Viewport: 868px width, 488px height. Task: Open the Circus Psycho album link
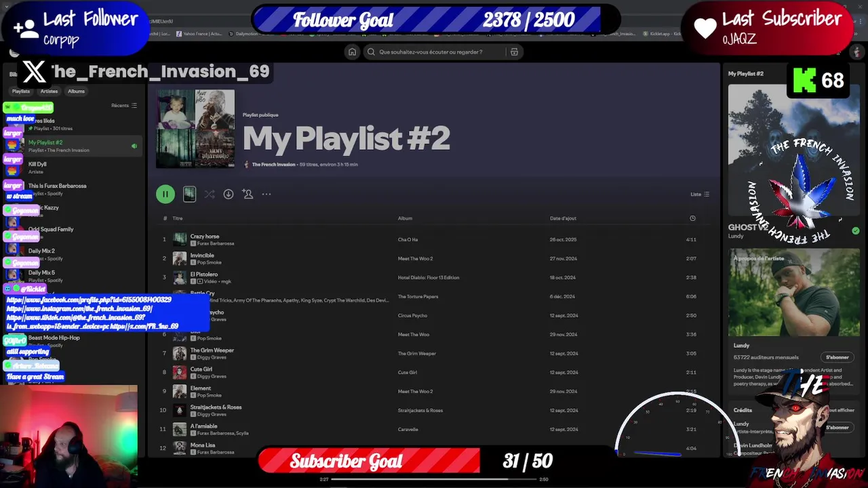pos(414,315)
